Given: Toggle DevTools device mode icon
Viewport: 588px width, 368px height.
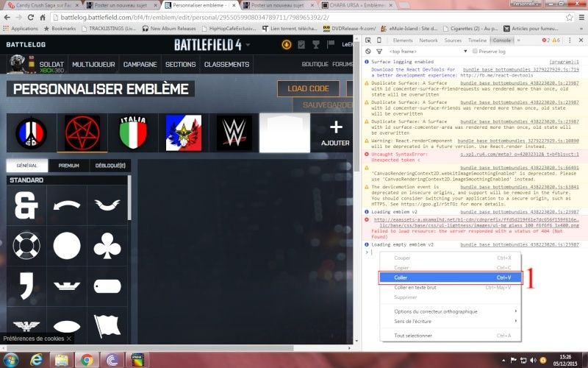Looking at the screenshot, I should [x=379, y=40].
